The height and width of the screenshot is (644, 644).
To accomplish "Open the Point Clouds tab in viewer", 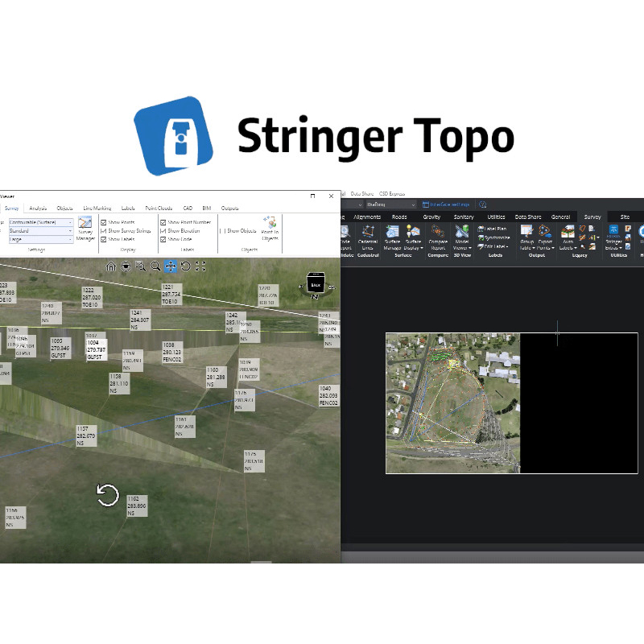I will [159, 208].
